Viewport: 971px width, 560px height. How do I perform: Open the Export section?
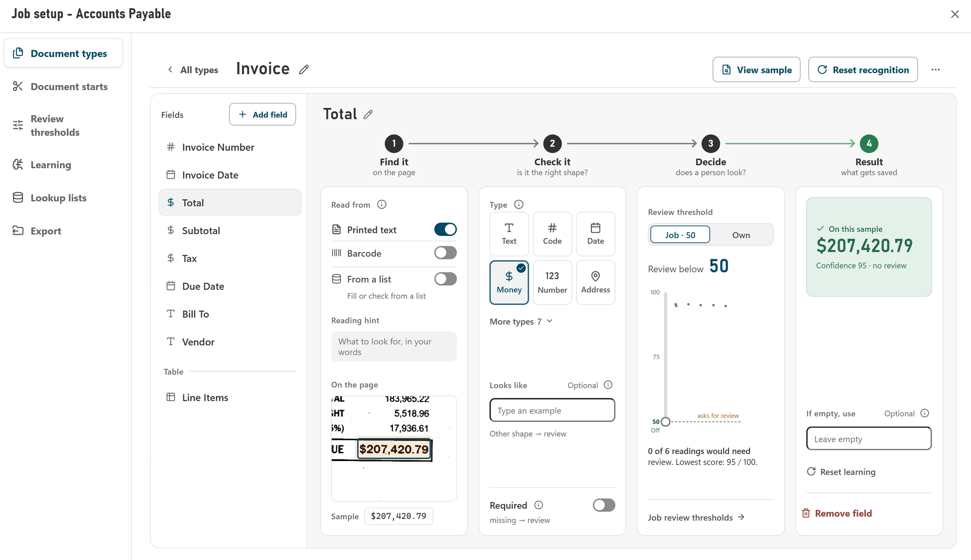[x=64, y=231]
